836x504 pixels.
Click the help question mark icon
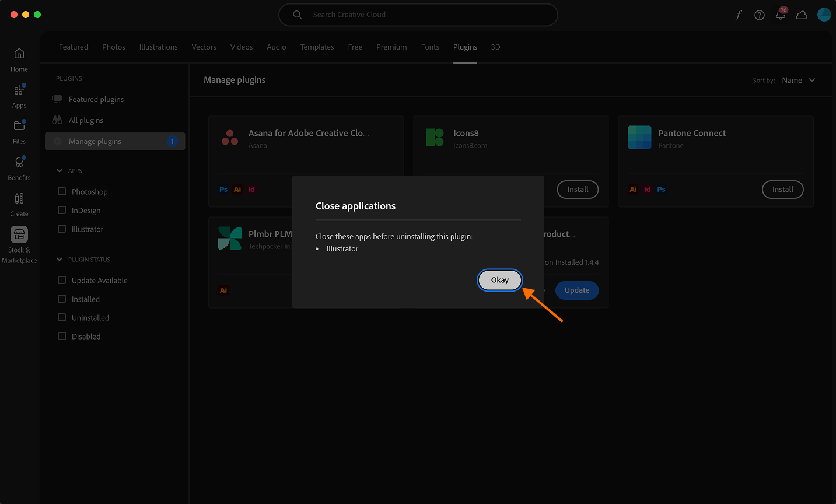pos(759,15)
